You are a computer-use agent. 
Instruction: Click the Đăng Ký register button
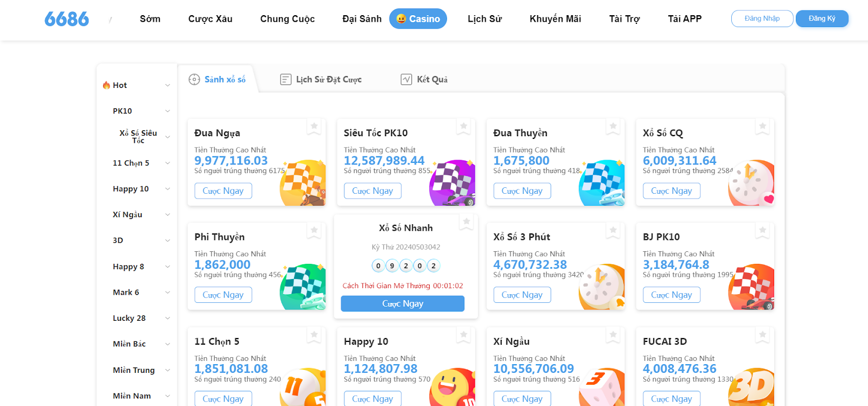pyautogui.click(x=822, y=18)
